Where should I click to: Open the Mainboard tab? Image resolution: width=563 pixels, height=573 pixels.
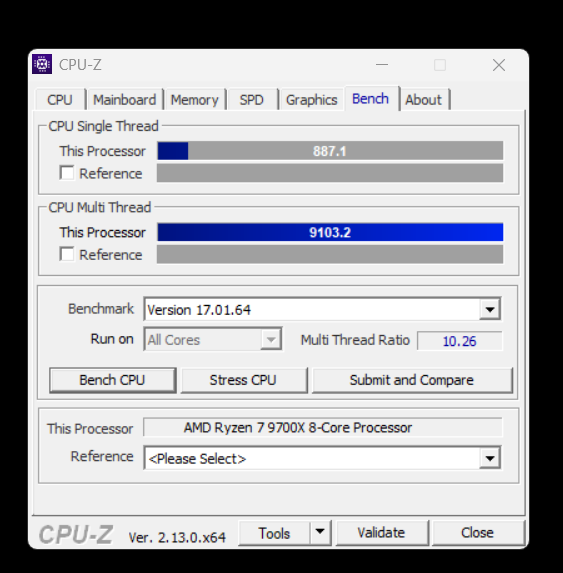point(125,100)
